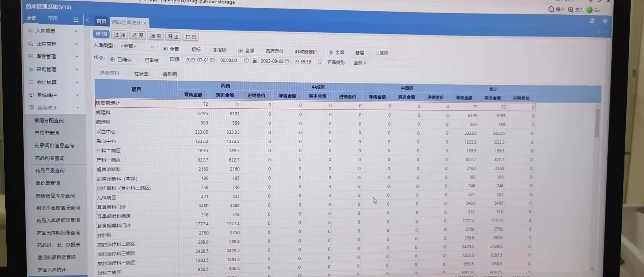Select the 非基层 radio button
The width and height of the screenshot is (644, 277).
(x=371, y=53)
